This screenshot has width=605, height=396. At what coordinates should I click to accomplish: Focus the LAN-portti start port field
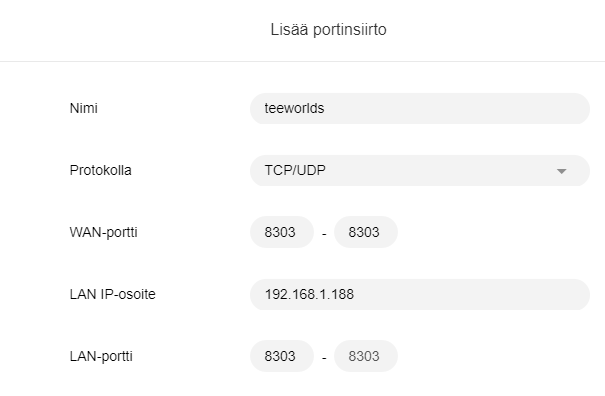point(282,356)
